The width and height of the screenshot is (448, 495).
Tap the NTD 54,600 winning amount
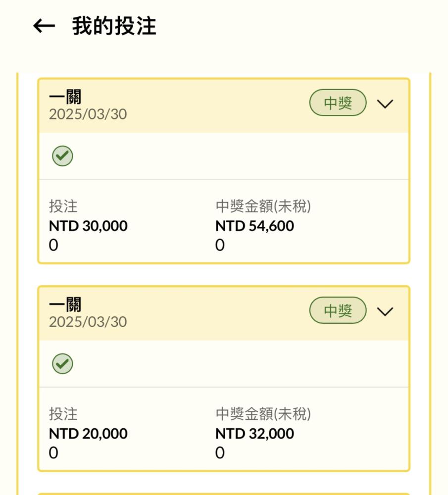(254, 226)
